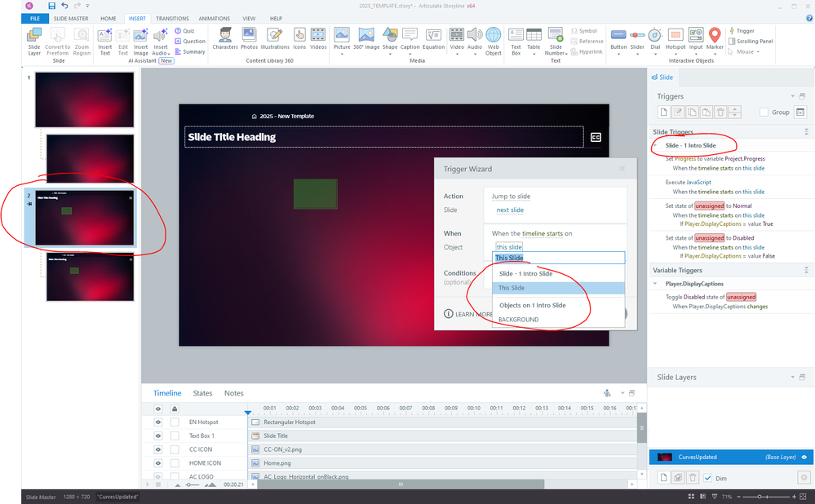Hide HOME ICON on the timeline

pos(158,462)
